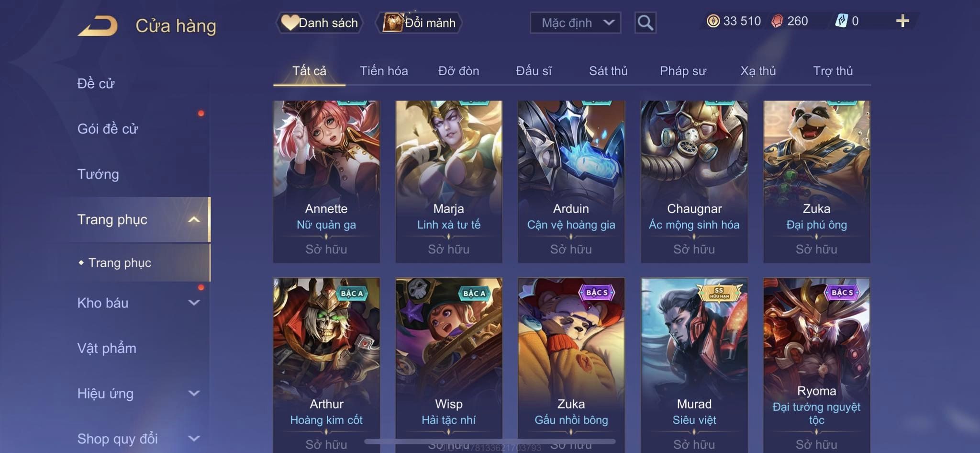Expand the Shop quy đổi section
980x453 pixels.
[x=194, y=438]
